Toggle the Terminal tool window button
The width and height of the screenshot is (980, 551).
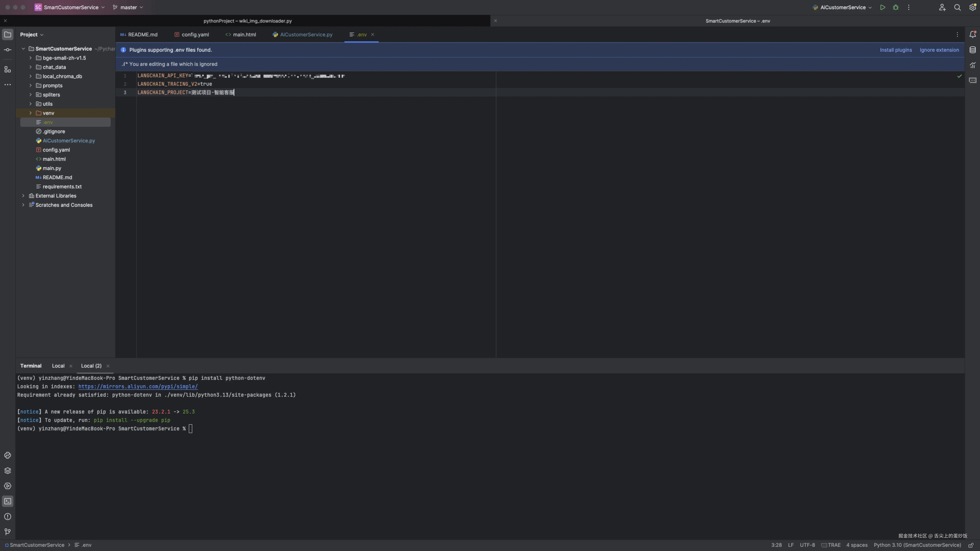(8, 501)
